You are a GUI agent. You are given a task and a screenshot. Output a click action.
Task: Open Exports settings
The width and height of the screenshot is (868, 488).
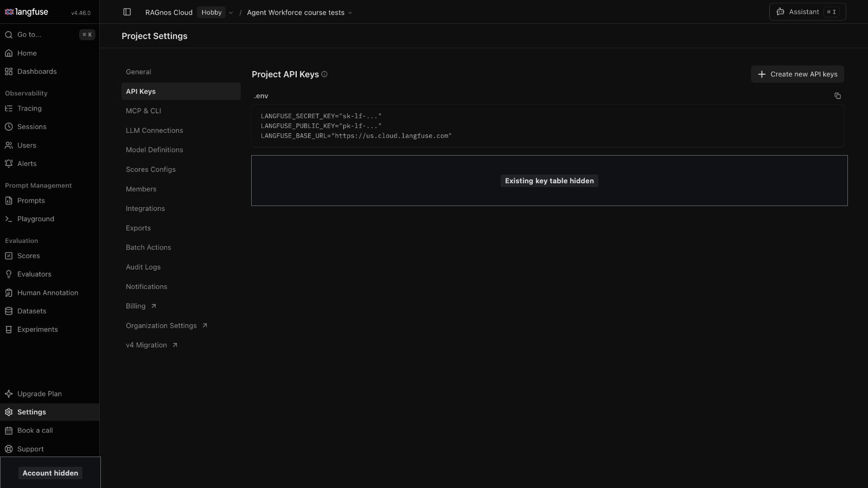(x=181, y=228)
